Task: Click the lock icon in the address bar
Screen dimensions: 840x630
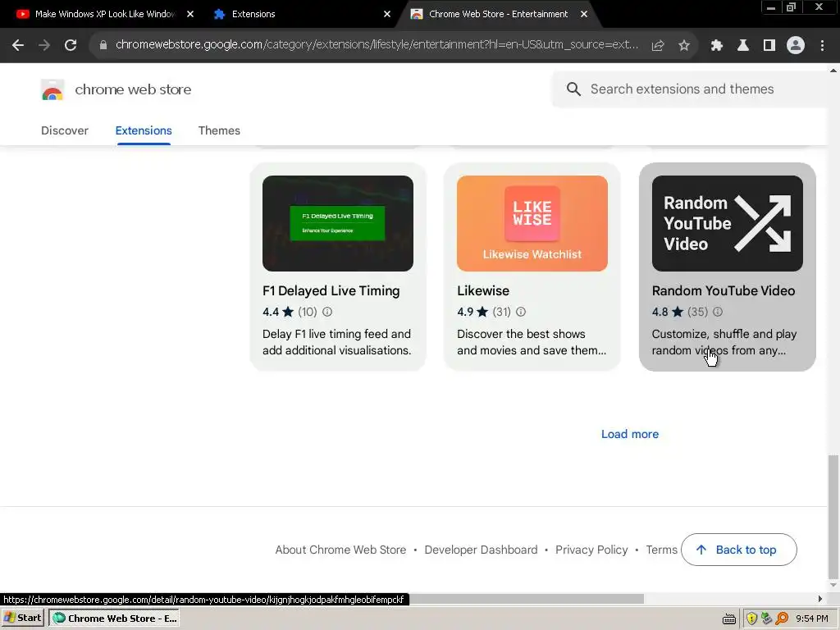Action: click(x=103, y=46)
